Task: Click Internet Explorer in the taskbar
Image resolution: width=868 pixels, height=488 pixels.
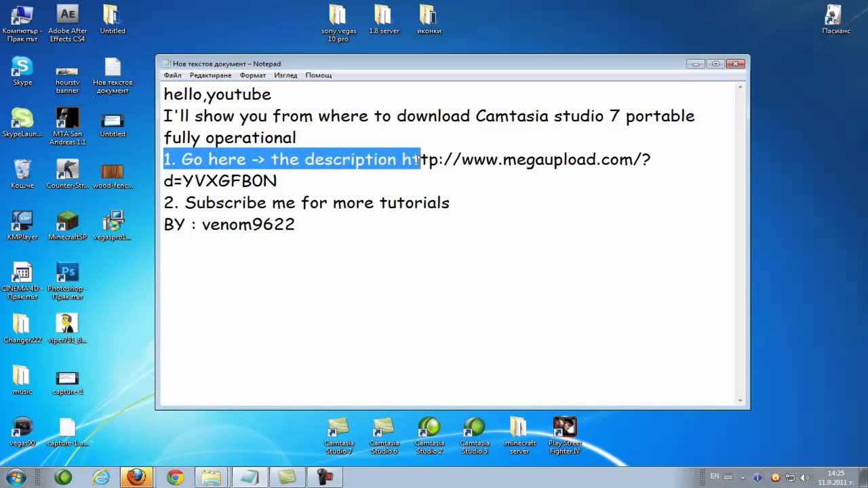Action: pos(100,477)
